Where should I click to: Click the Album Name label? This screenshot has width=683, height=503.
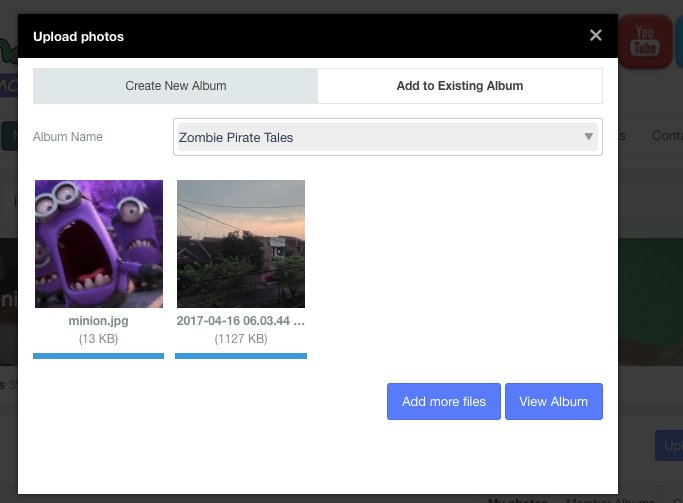[68, 137]
